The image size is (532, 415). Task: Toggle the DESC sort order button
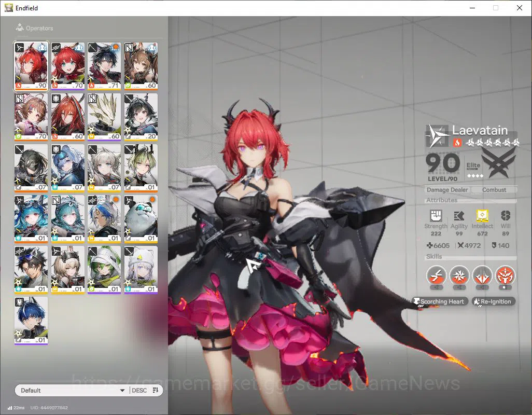tap(146, 390)
